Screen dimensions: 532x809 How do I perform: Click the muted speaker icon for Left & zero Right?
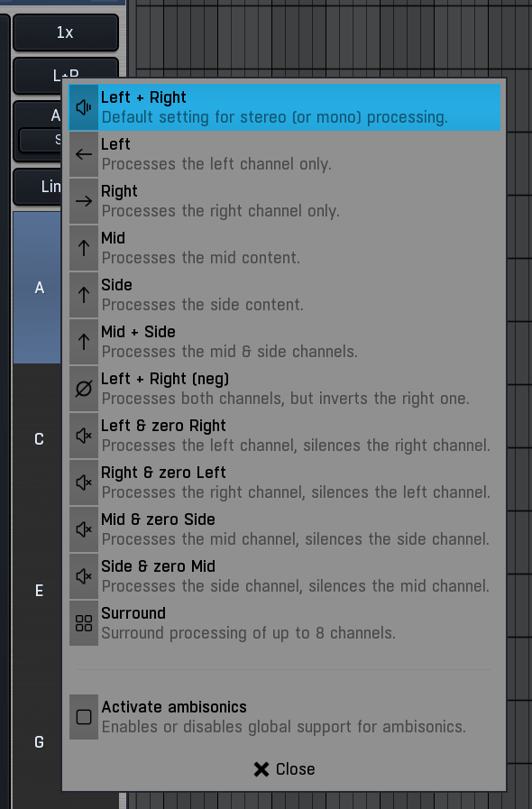click(x=84, y=436)
